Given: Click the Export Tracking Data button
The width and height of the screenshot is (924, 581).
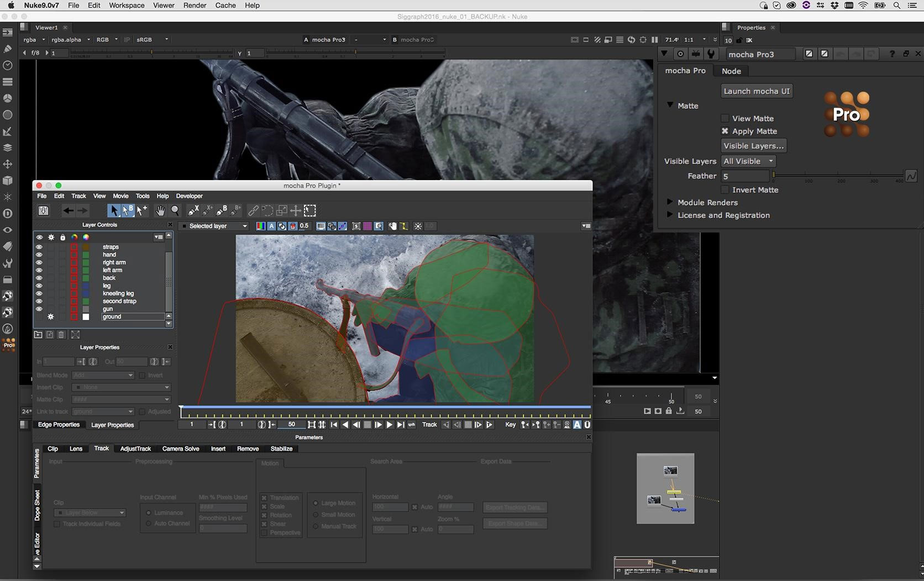Looking at the screenshot, I should click(x=514, y=508).
